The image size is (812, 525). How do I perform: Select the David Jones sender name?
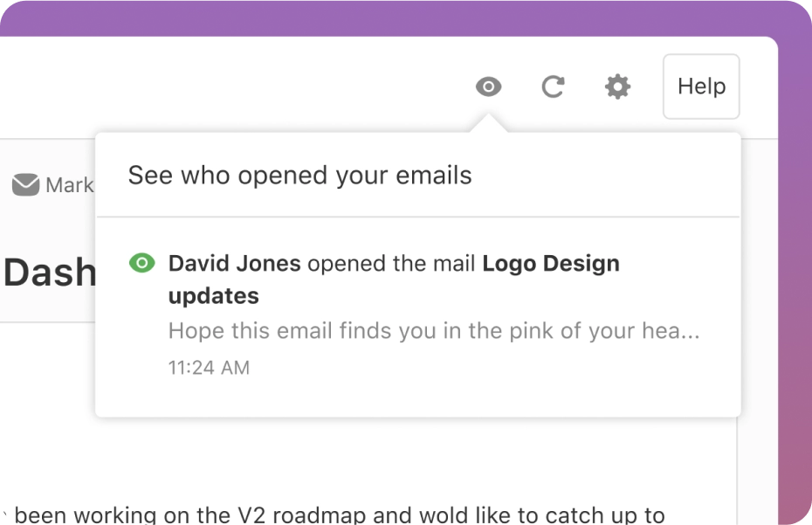click(x=234, y=263)
